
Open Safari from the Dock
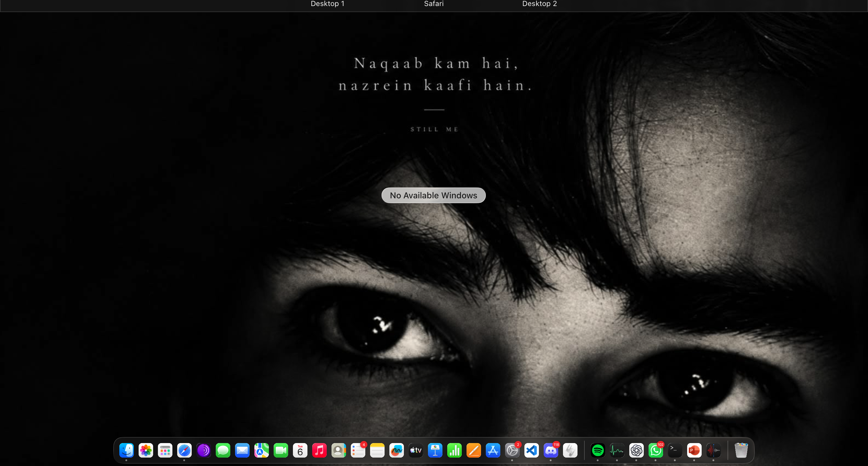[184, 450]
